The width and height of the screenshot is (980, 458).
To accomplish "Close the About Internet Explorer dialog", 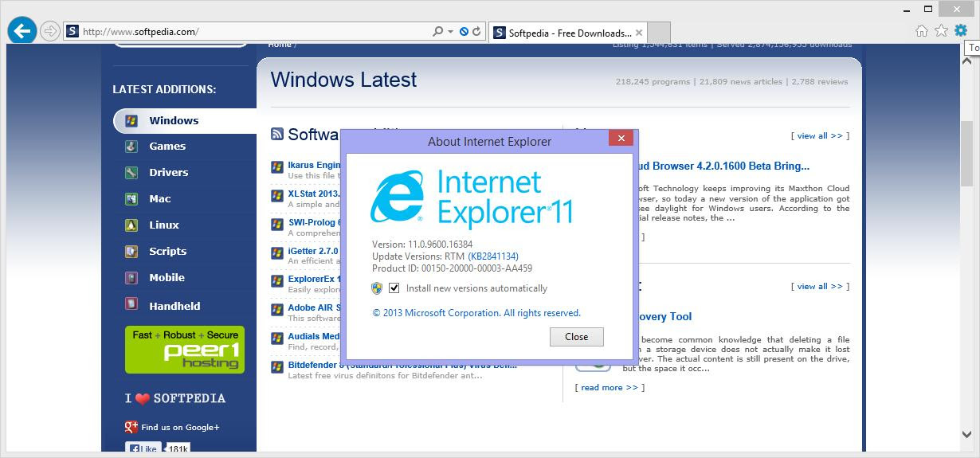I will [x=621, y=139].
